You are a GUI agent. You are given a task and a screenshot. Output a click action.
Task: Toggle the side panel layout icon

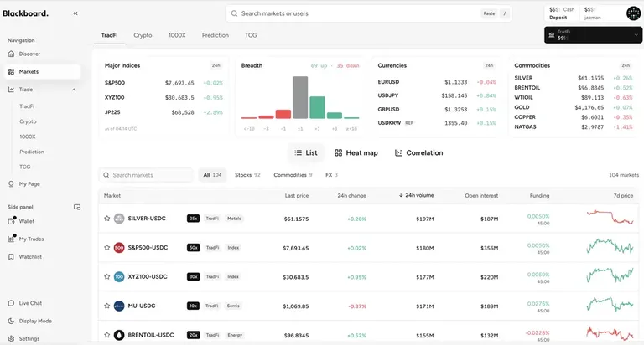coord(77,207)
